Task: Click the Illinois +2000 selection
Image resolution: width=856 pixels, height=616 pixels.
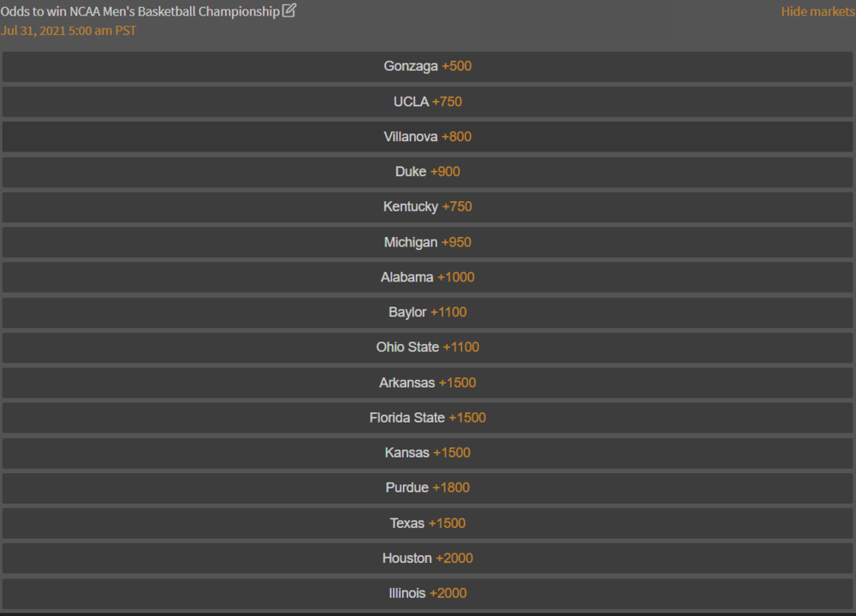Action: point(427,593)
